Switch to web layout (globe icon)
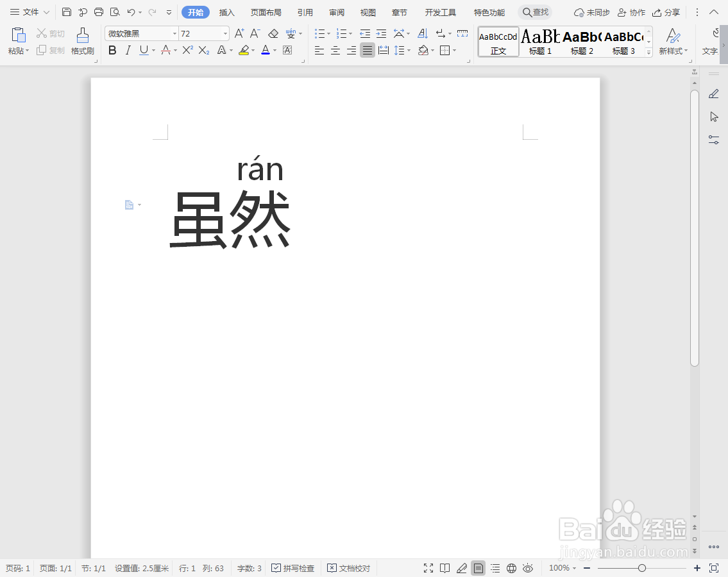728x577 pixels. tap(511, 568)
